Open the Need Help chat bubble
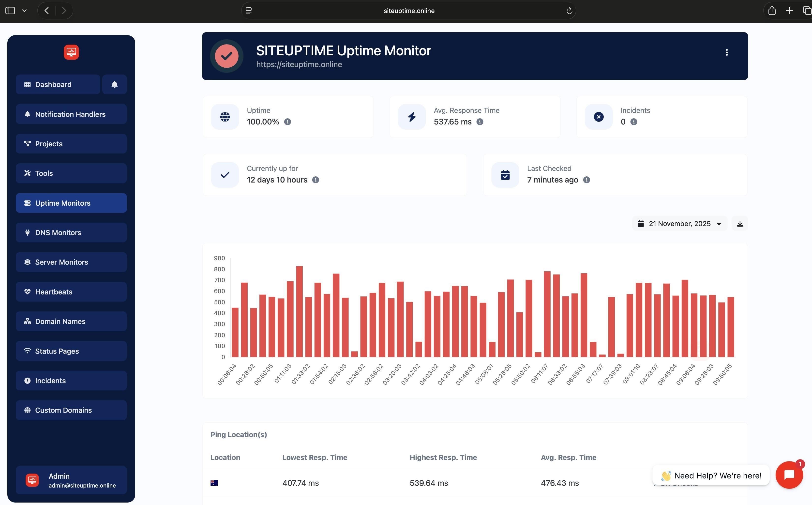 (x=789, y=474)
